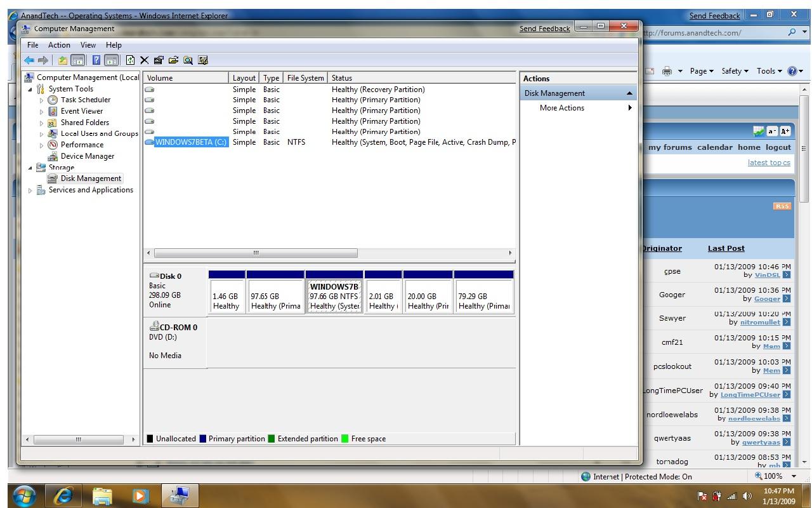The width and height of the screenshot is (812, 508).
Task: Open the calendar link on forum page
Action: pyautogui.click(x=715, y=147)
